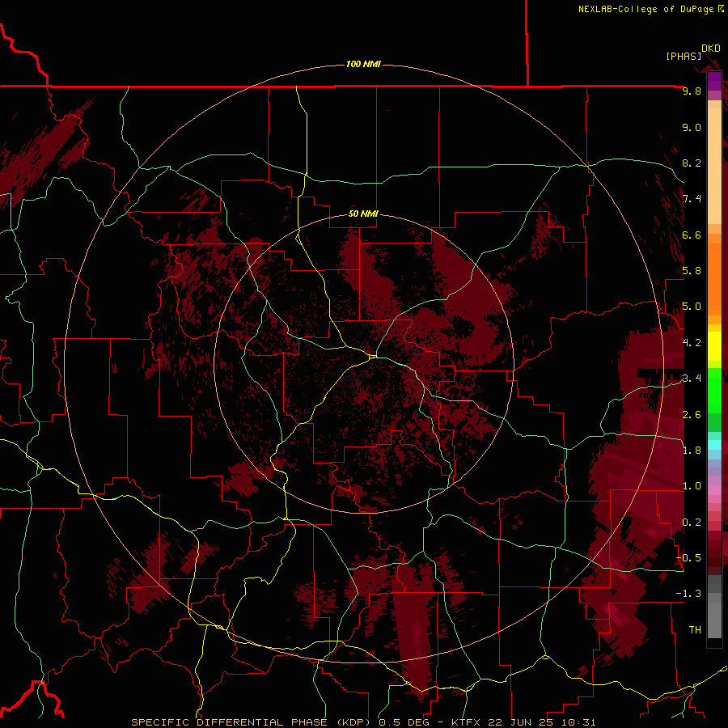This screenshot has width=728, height=728.
Task: Click the 6.6 legend value
Action: (692, 235)
